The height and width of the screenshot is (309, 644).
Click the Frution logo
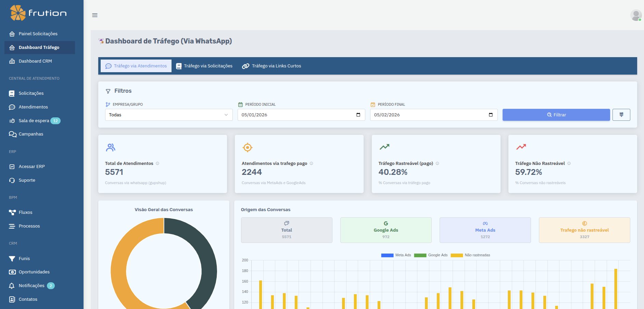coord(38,13)
